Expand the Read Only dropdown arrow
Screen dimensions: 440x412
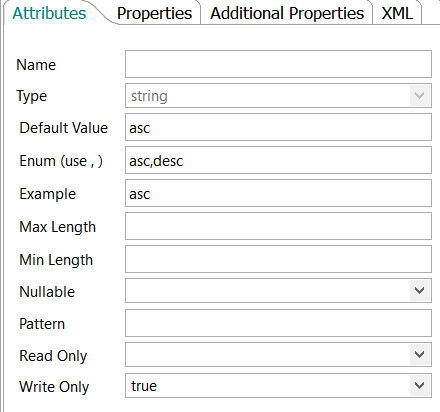point(420,354)
